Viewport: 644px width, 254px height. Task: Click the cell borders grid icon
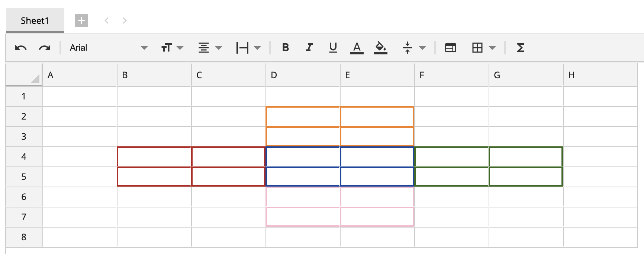pos(477,48)
